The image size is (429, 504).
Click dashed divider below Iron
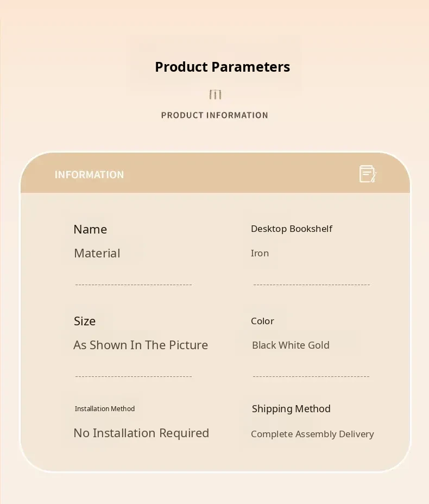tap(311, 285)
